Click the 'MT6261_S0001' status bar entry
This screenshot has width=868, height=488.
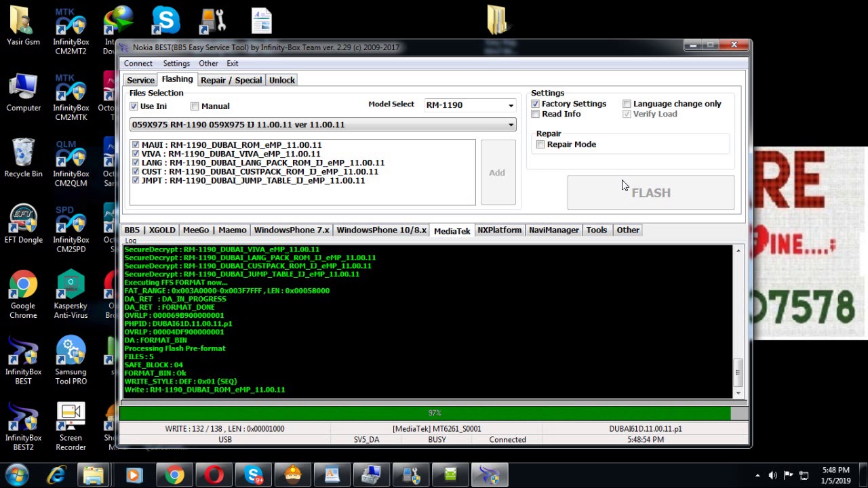437,429
